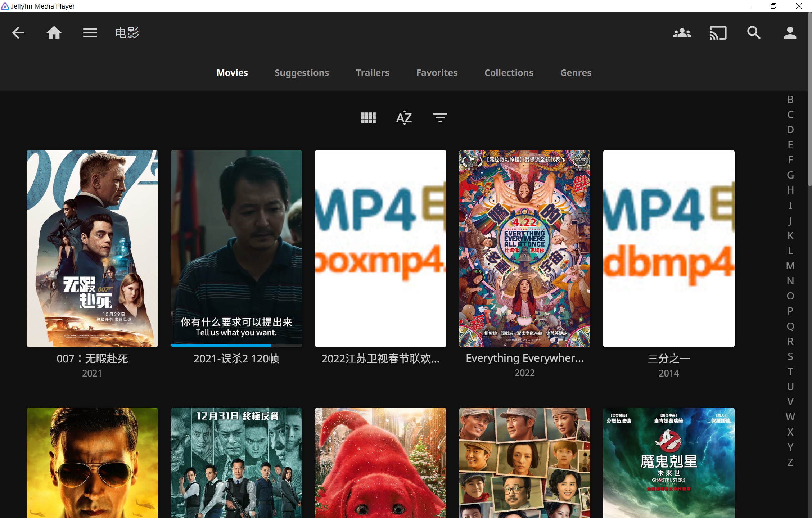Switch to the Suggestions tab
Screen dimensions: 812x518
(302, 73)
